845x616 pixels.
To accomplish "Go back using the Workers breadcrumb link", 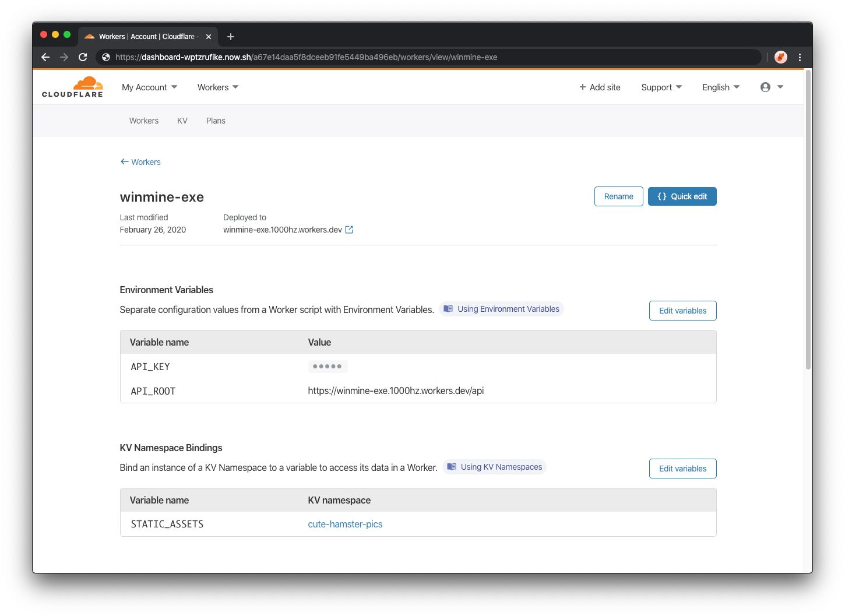I will tap(145, 162).
